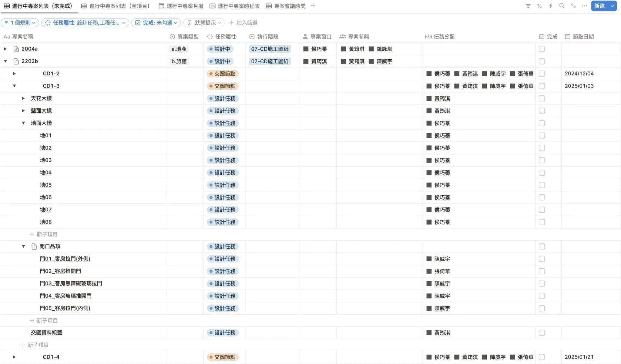Click the 專案窗口 person column icon

pyautogui.click(x=305, y=37)
